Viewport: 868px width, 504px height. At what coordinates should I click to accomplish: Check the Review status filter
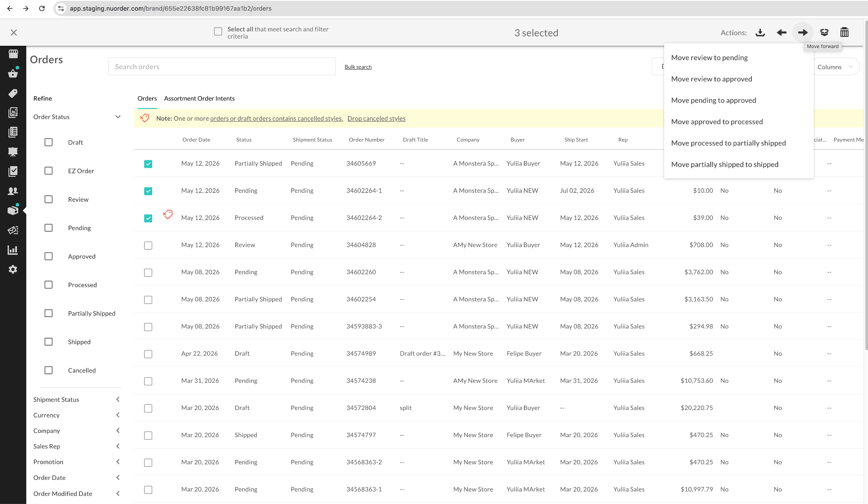(49, 199)
